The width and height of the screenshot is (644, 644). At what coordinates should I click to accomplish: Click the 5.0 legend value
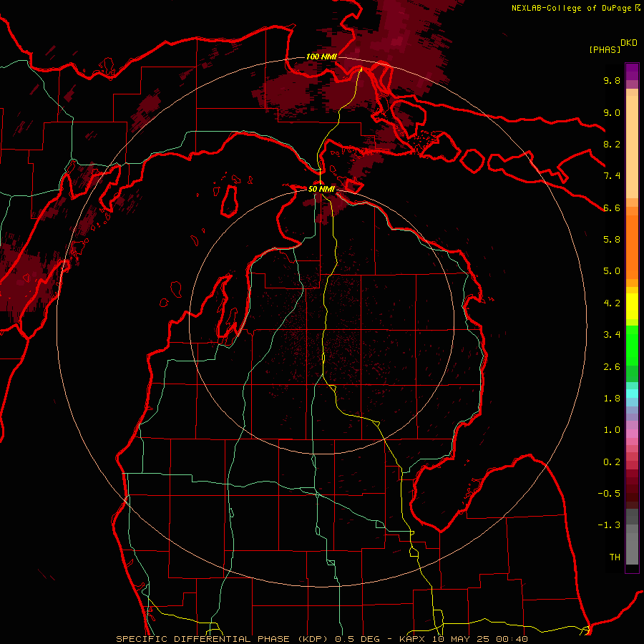click(x=612, y=271)
